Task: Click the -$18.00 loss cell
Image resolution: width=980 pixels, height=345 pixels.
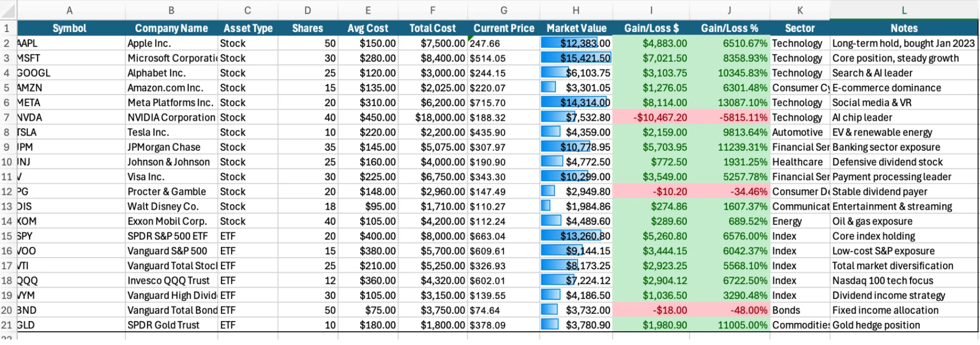Action: (651, 310)
